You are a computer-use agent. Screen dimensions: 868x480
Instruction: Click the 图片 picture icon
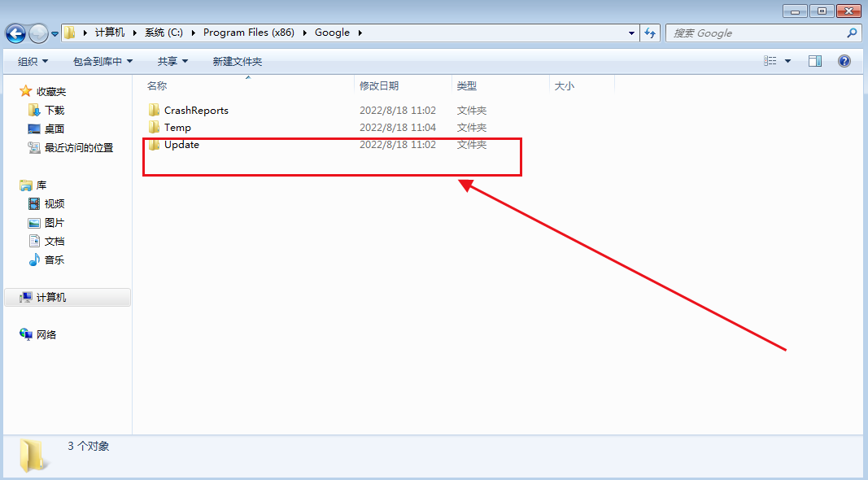pyautogui.click(x=34, y=223)
